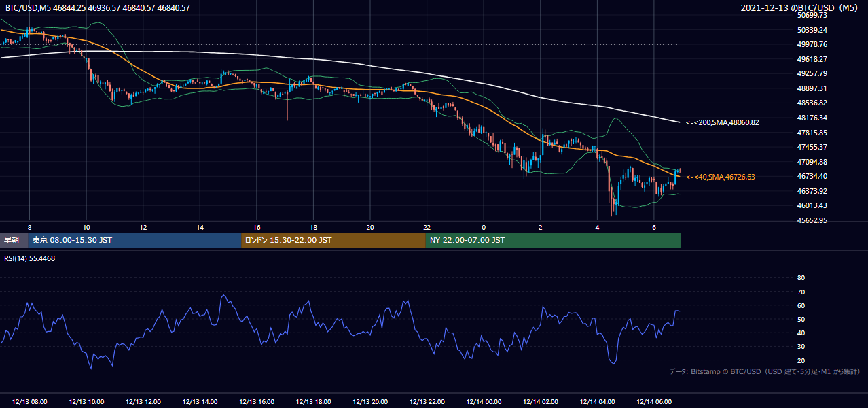Viewport: 868px width, 408px height.
Task: Click price axis value 47455.37
Action: pos(812,147)
